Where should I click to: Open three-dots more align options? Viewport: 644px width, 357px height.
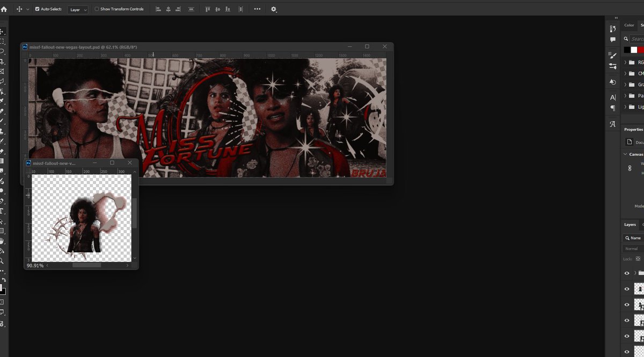[258, 9]
